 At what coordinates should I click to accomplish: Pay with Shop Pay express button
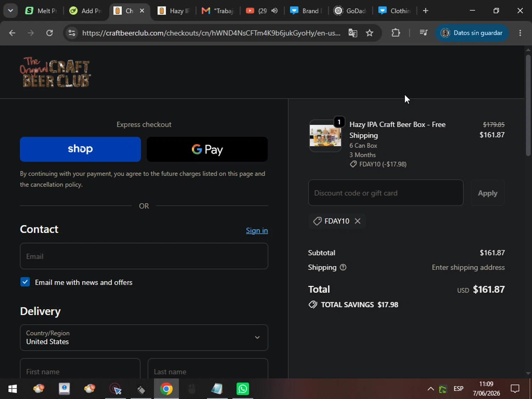point(81,149)
